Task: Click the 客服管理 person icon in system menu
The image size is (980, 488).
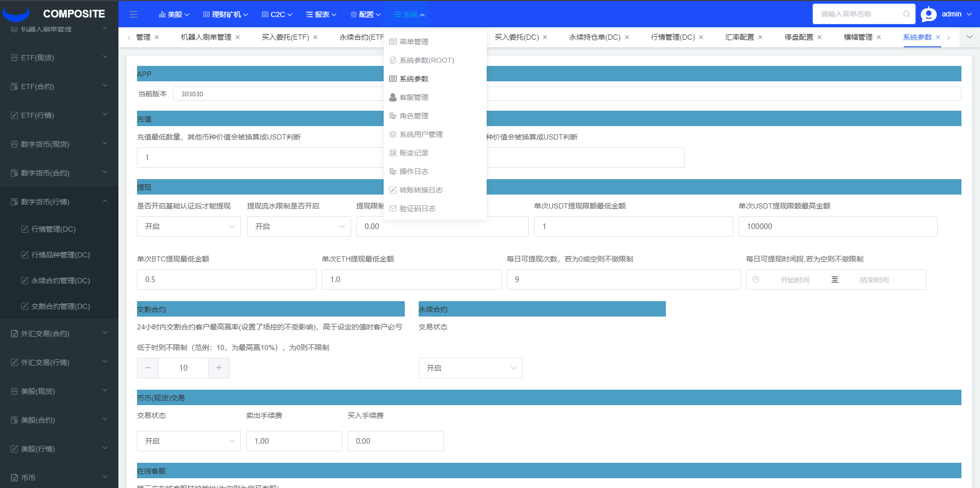Action: pyautogui.click(x=392, y=97)
